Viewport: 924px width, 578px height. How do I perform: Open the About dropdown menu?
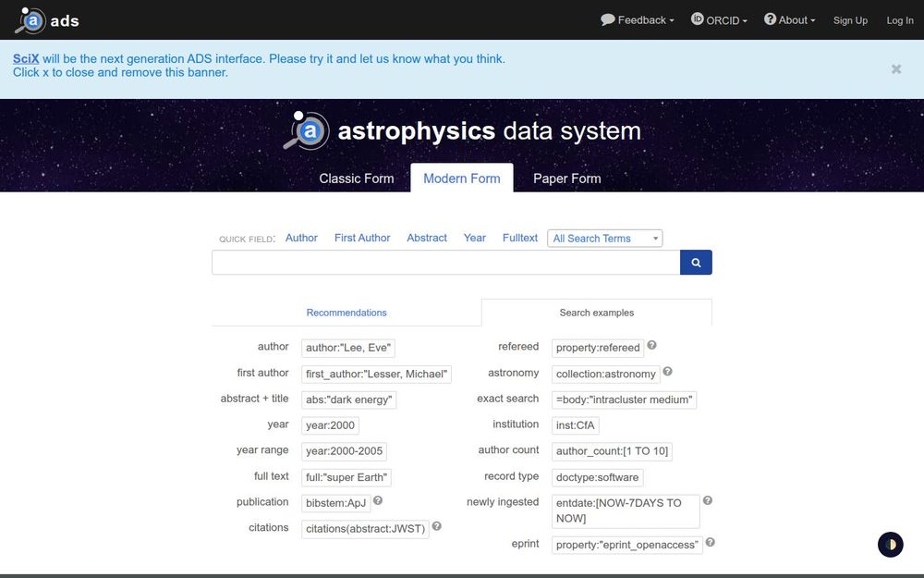tap(790, 20)
